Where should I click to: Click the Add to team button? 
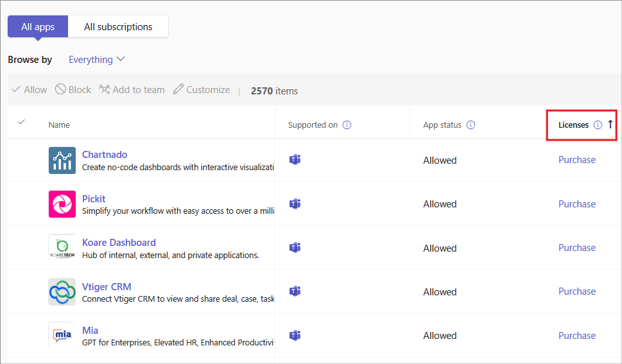point(132,90)
